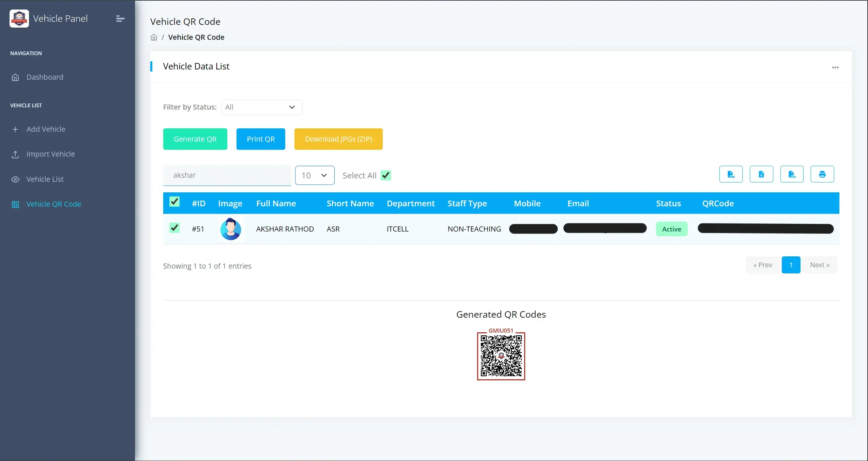Image resolution: width=868 pixels, height=461 pixels.
Task: Toggle the Select All checkbox
Action: [386, 175]
